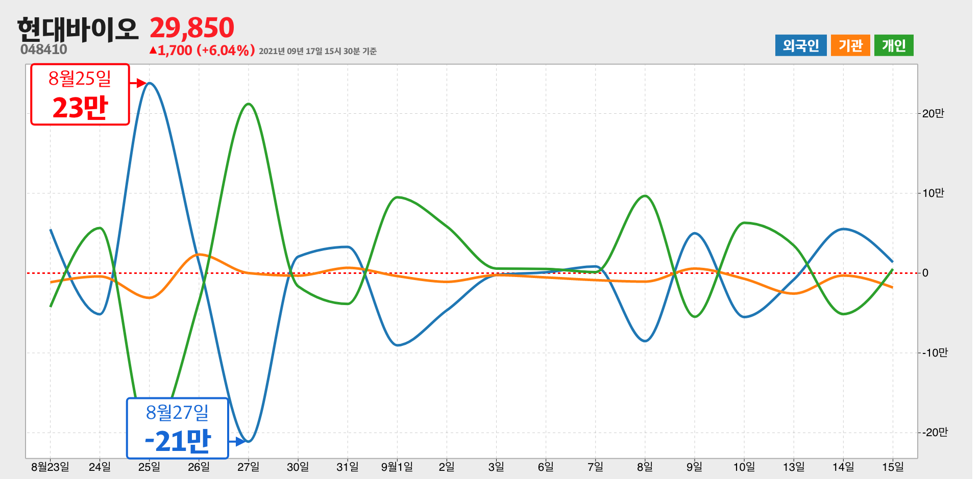
Task: Click the 13일 x-axis label
Action: tap(794, 467)
